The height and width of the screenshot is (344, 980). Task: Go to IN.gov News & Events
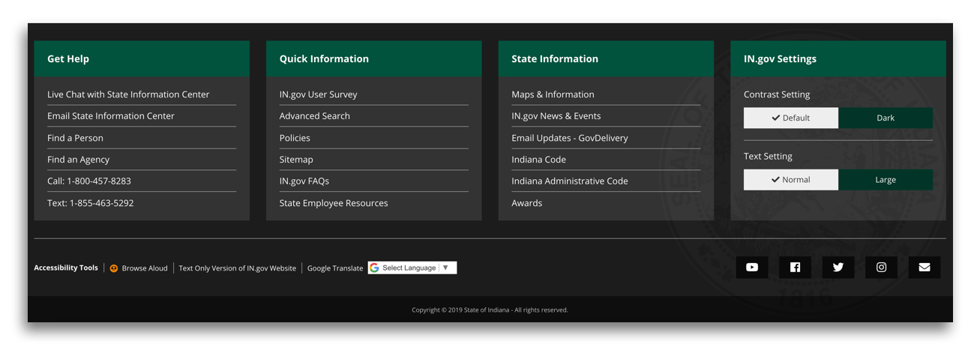pos(556,116)
